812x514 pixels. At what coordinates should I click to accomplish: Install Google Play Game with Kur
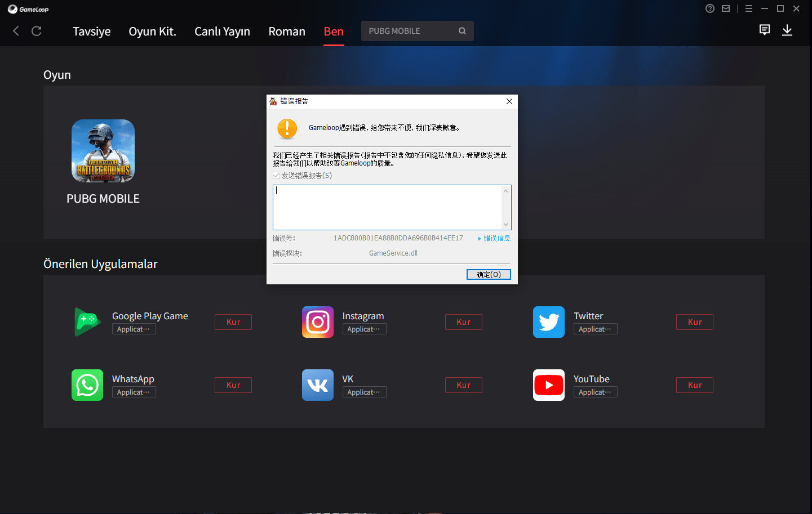click(233, 322)
